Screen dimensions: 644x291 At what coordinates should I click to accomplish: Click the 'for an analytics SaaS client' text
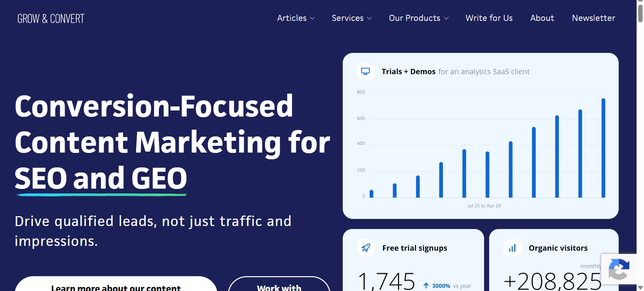pos(484,72)
